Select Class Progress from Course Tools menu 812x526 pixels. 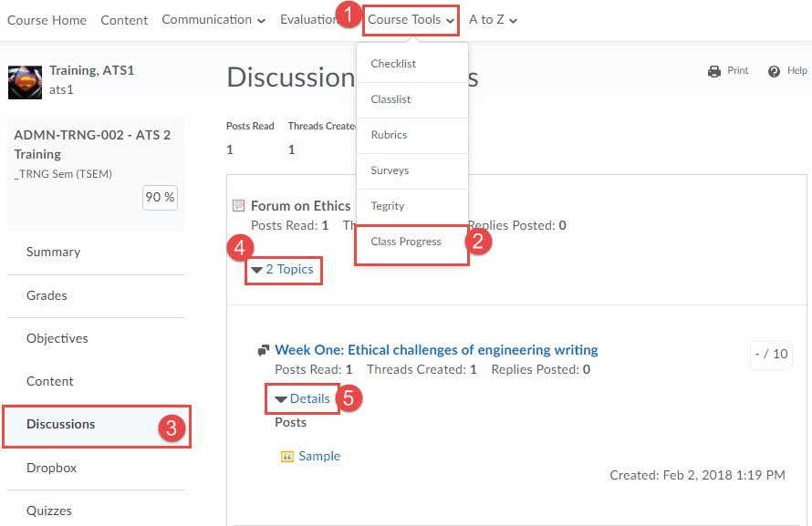(406, 242)
